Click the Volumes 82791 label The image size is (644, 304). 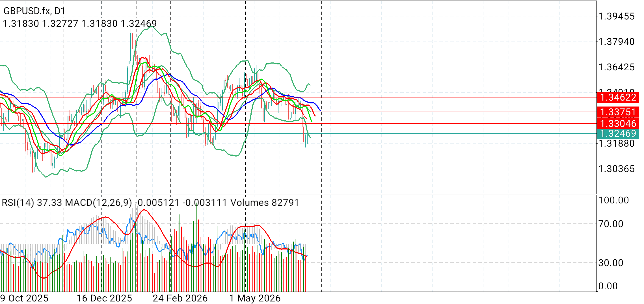pos(265,203)
